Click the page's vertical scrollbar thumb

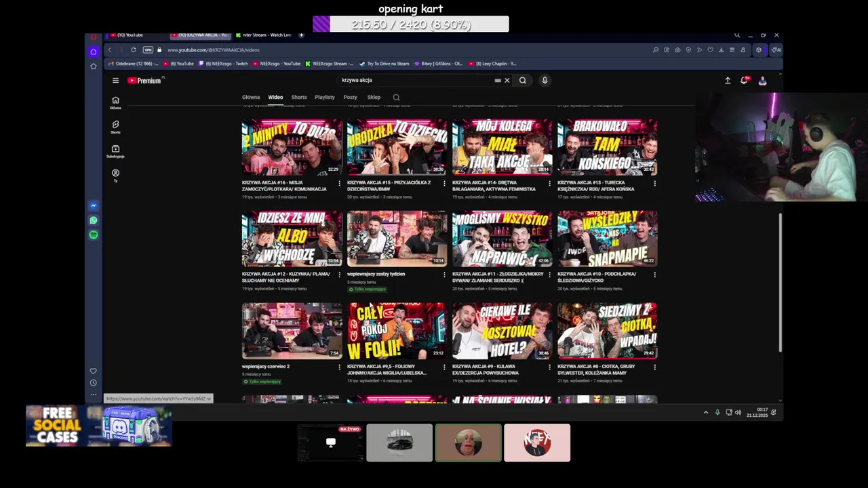[x=780, y=283]
